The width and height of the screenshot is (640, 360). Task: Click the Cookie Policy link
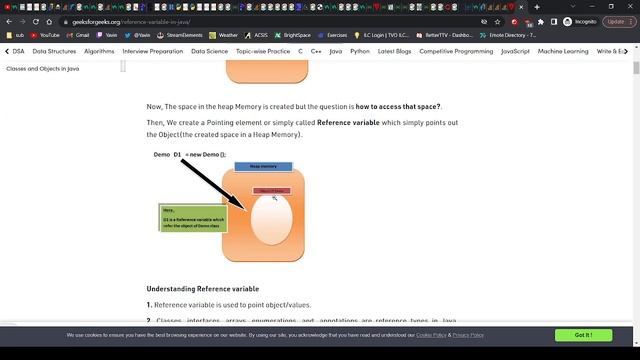(x=431, y=335)
